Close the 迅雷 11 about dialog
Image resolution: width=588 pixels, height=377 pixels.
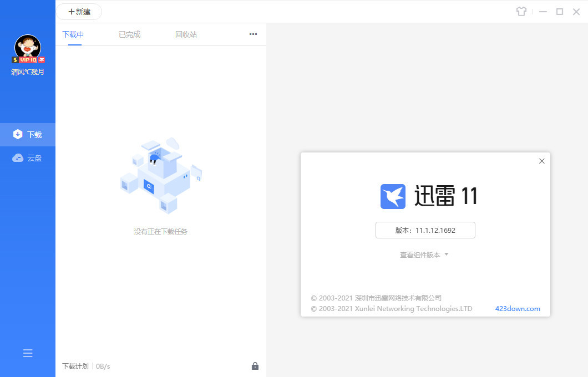[x=542, y=161]
